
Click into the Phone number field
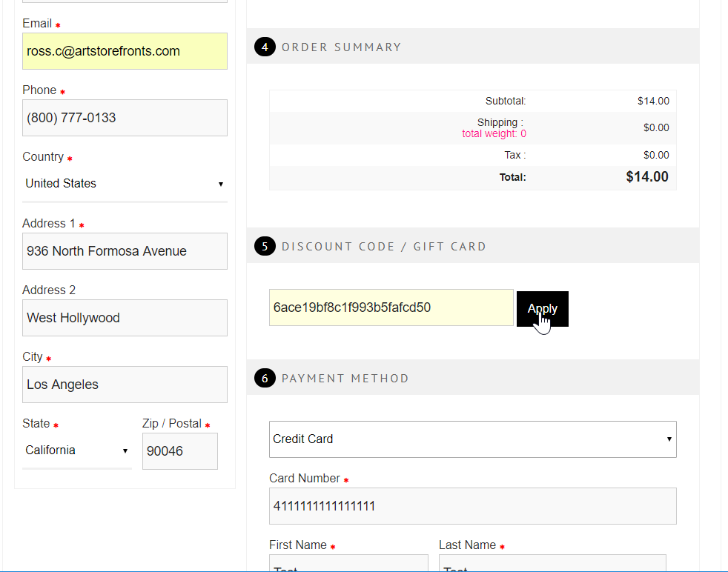point(125,118)
